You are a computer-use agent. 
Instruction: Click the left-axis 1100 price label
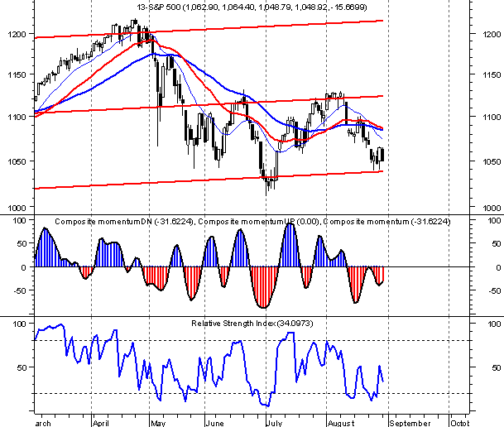(17, 117)
